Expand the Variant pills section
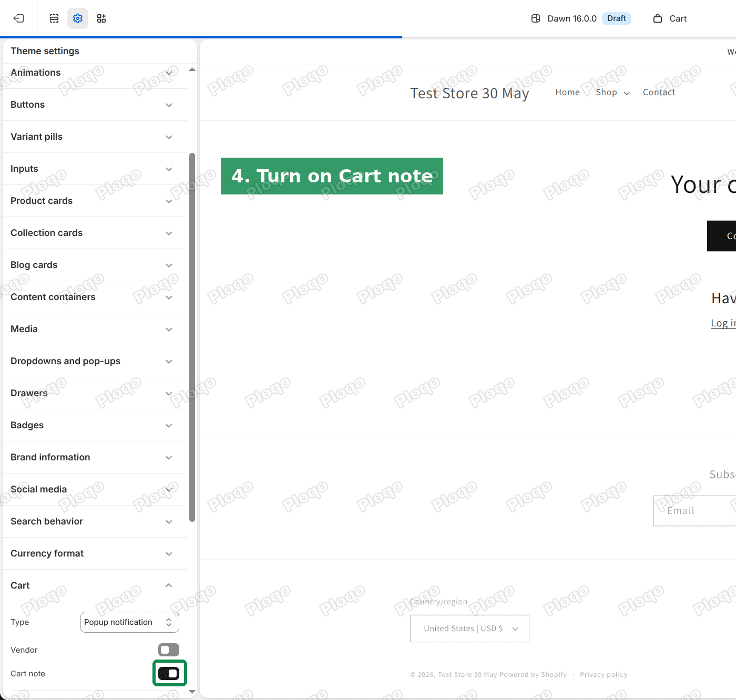Viewport: 736px width, 700px height. click(95, 137)
